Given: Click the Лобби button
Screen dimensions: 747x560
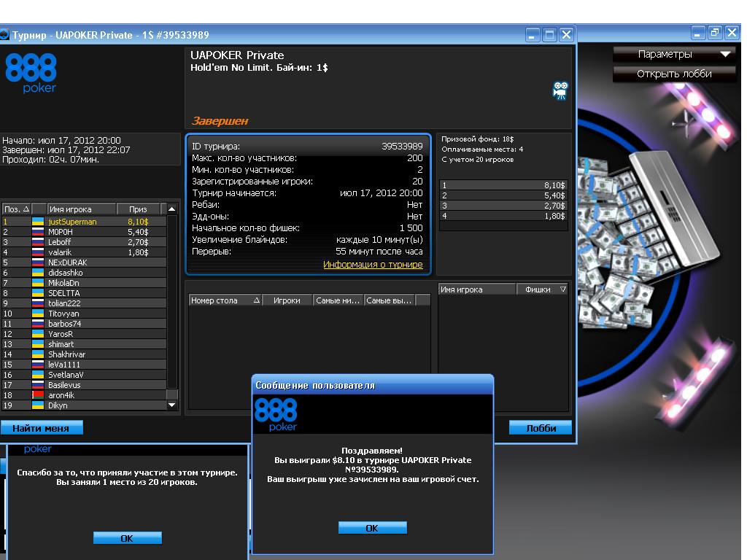Looking at the screenshot, I should click(541, 427).
